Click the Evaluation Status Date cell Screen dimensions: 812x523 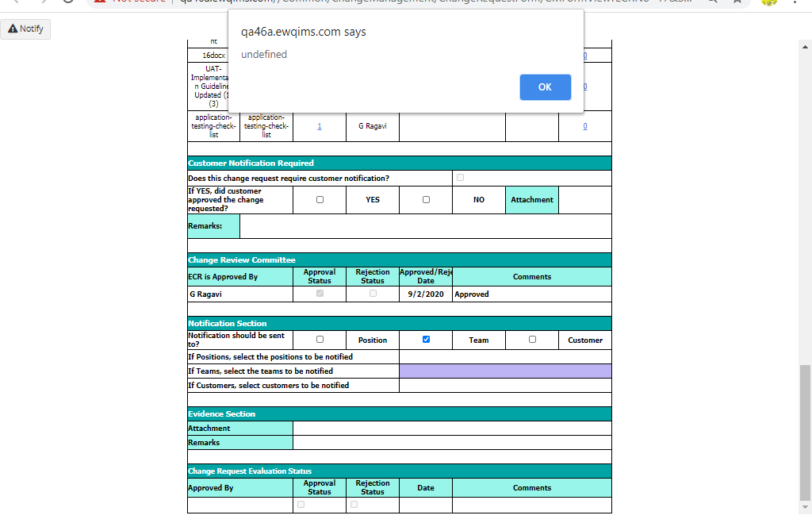click(426, 506)
